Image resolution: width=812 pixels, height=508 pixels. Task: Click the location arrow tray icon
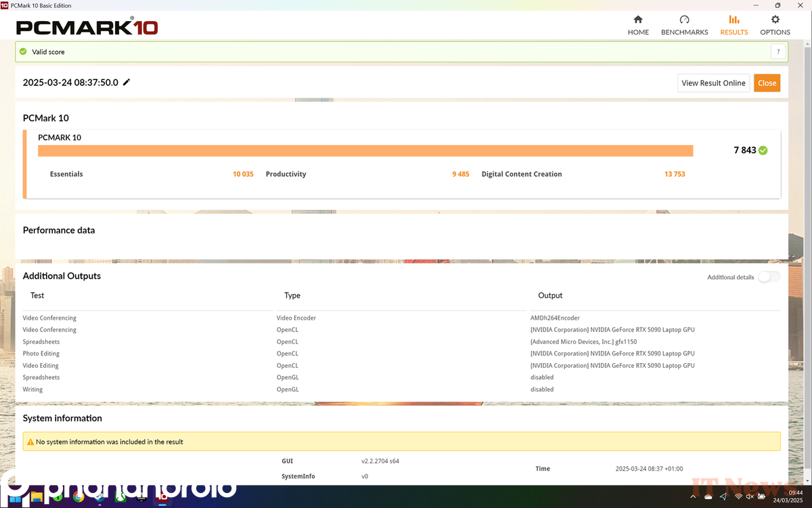click(x=723, y=496)
